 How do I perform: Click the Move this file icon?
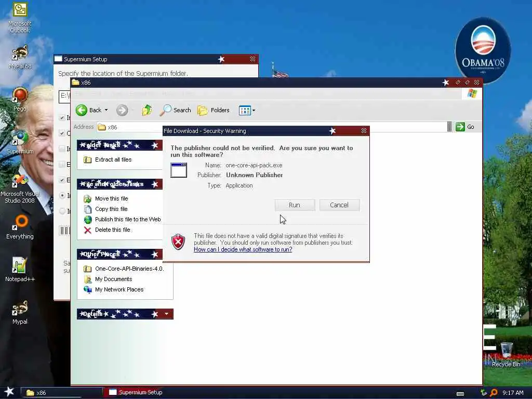coord(87,199)
